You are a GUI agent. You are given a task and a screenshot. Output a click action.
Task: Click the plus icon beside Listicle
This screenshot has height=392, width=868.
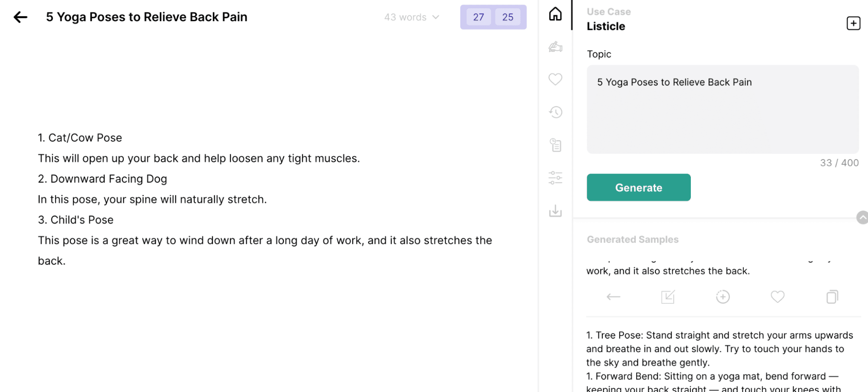(853, 23)
